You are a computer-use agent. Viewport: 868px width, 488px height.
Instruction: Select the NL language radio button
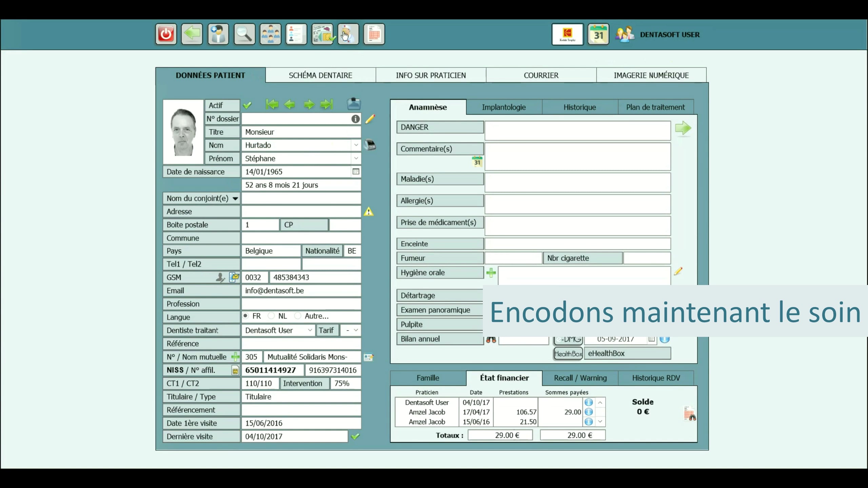(272, 316)
